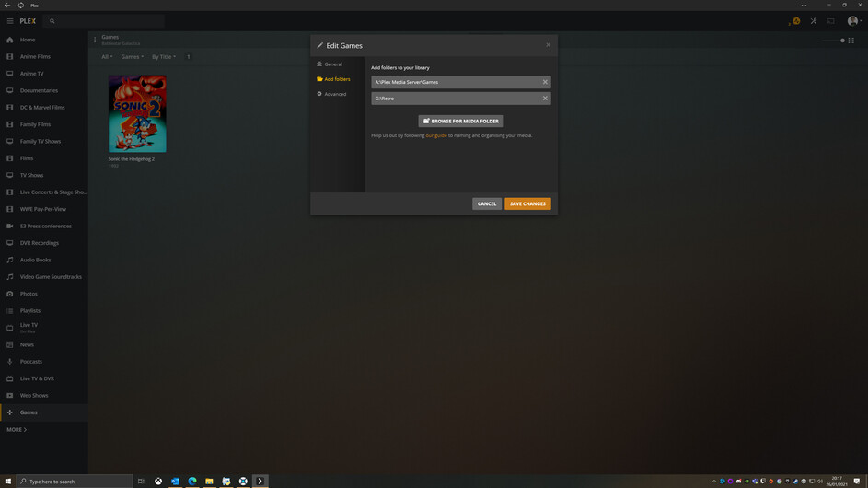The width and height of the screenshot is (868, 488).
Task: Click the TV Shows library icon
Action: (10, 175)
